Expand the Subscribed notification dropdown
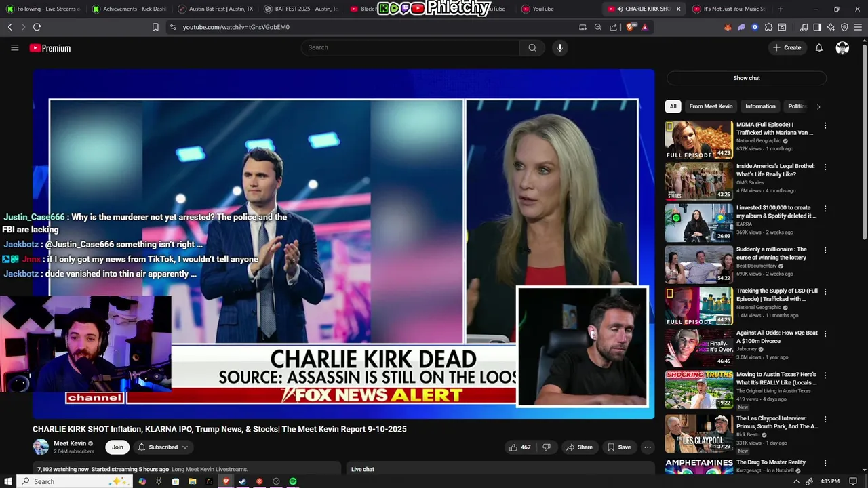 tap(163, 447)
